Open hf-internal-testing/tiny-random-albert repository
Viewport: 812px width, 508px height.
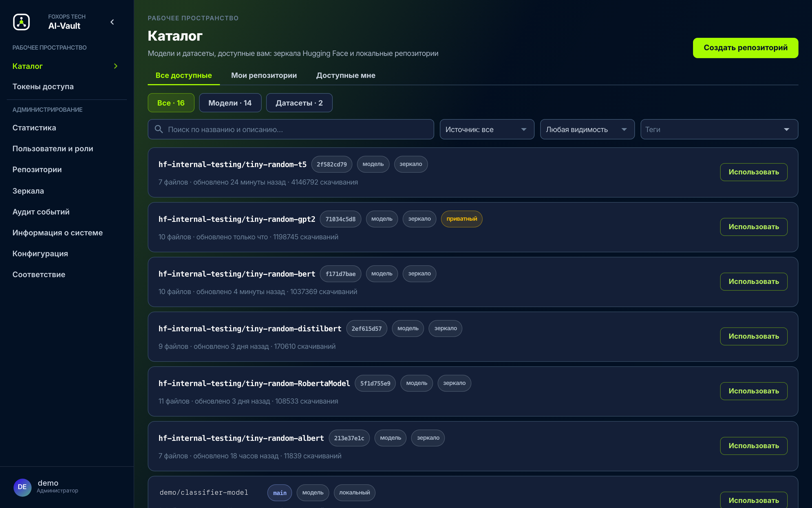tap(241, 438)
